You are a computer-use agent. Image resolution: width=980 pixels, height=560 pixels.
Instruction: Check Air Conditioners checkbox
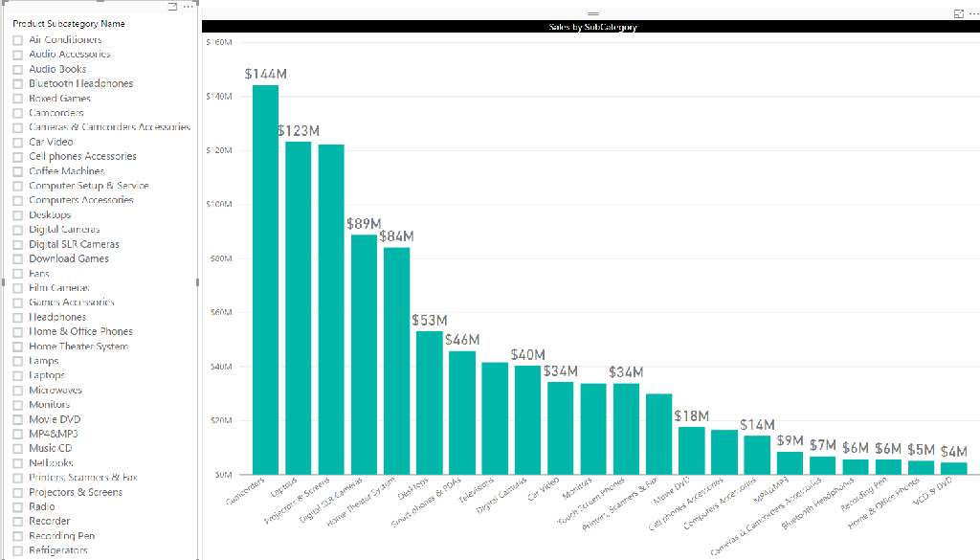click(x=17, y=40)
